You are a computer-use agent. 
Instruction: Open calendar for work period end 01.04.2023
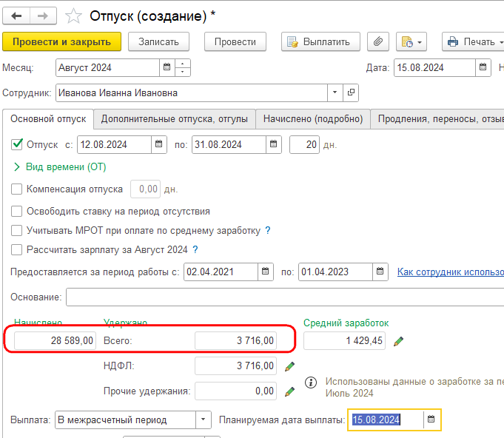click(380, 272)
